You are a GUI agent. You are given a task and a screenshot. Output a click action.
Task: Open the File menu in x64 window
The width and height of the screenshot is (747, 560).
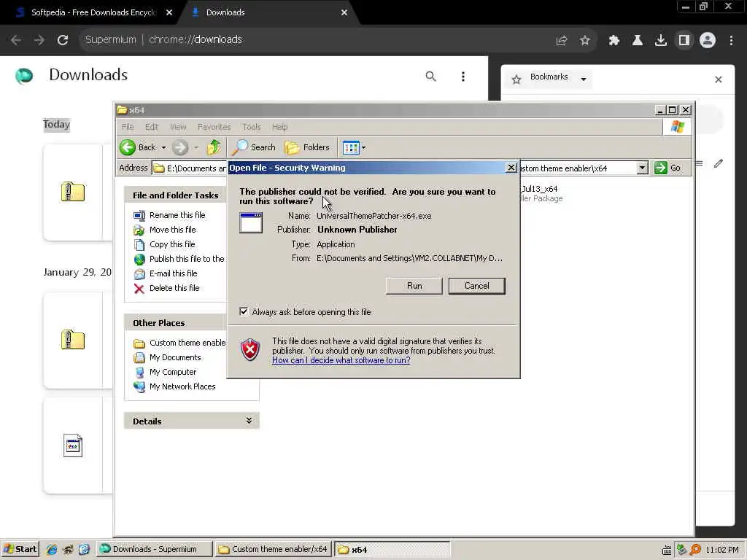pyautogui.click(x=128, y=127)
